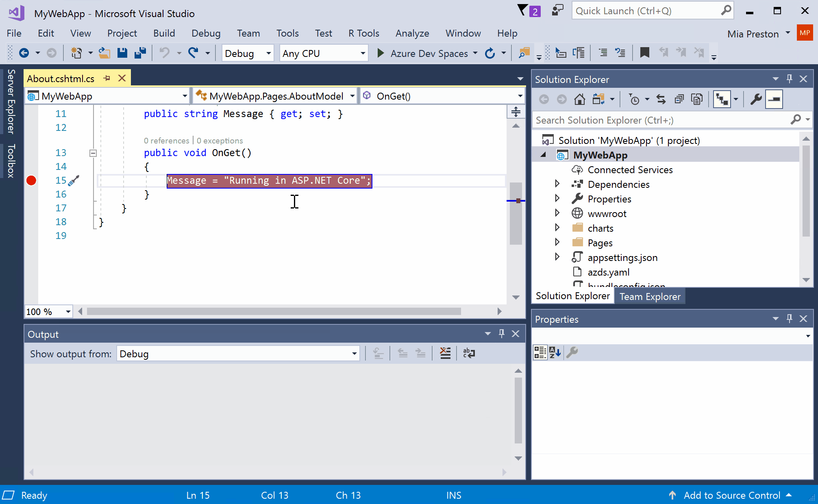The height and width of the screenshot is (504, 818).
Task: Toggle auto hide pin on Properties panel
Action: 790,319
